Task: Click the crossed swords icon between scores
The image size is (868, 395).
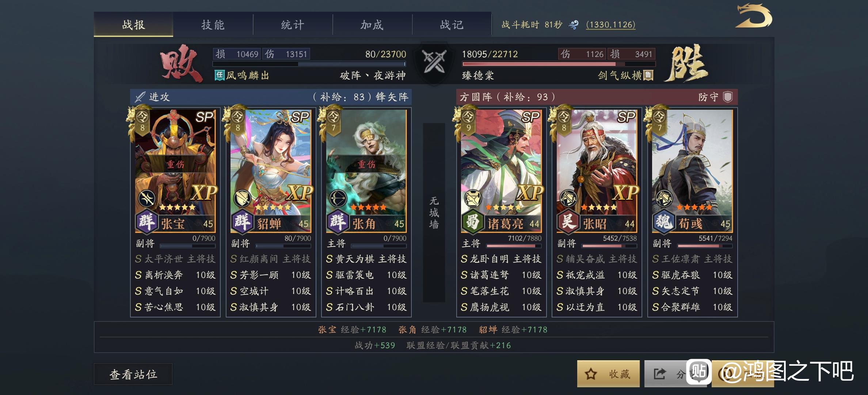Action: click(x=434, y=61)
